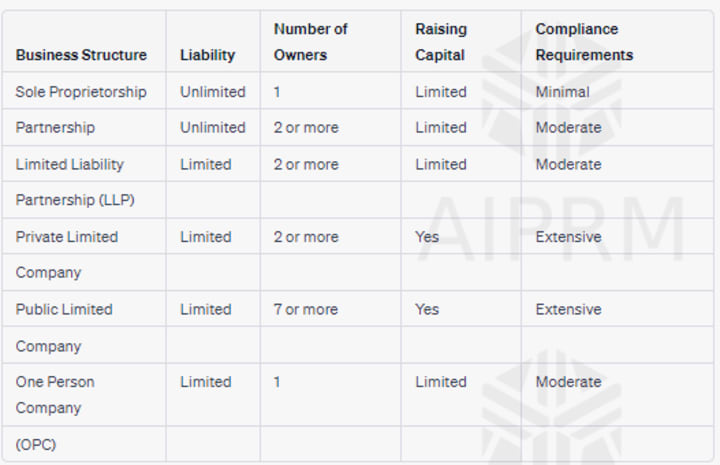Select the 7 or more owners cell
Viewport: 720px width, 465px height.
[306, 309]
